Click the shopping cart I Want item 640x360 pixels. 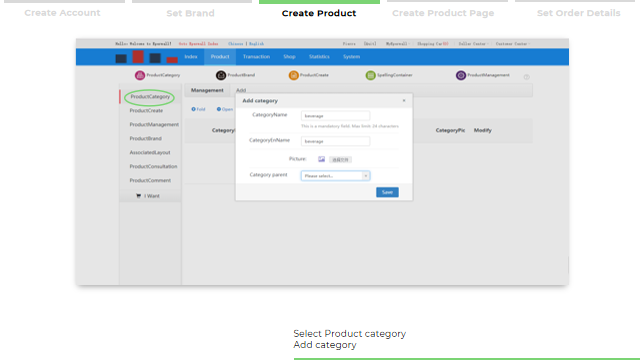(x=148, y=196)
